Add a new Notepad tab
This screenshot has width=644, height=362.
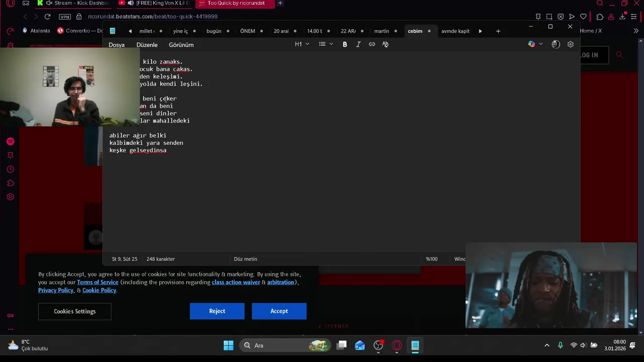(498, 31)
